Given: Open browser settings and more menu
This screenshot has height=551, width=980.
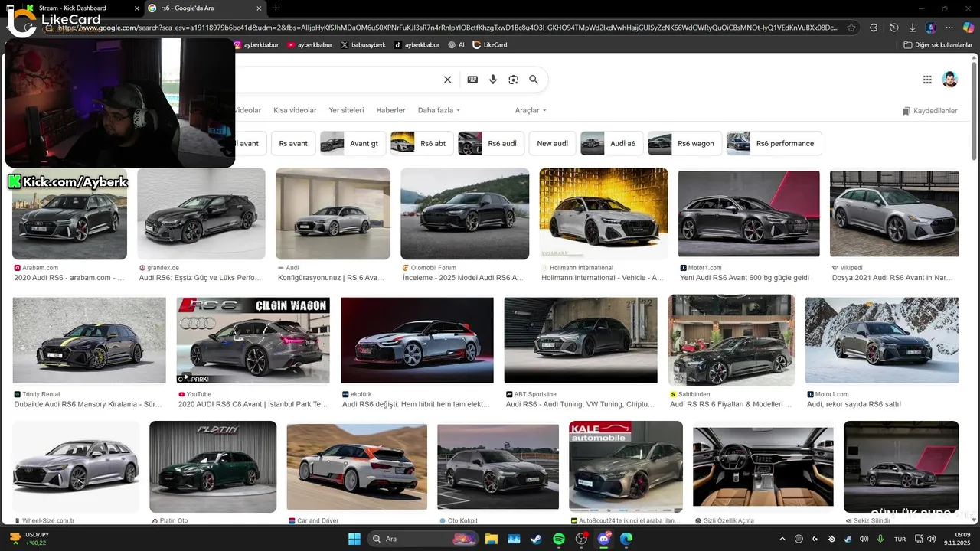Looking at the screenshot, I should coord(950,28).
